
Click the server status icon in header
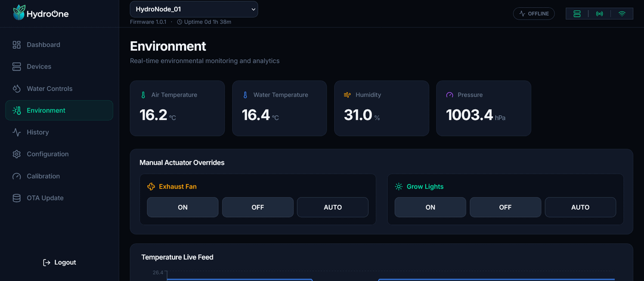click(x=577, y=14)
